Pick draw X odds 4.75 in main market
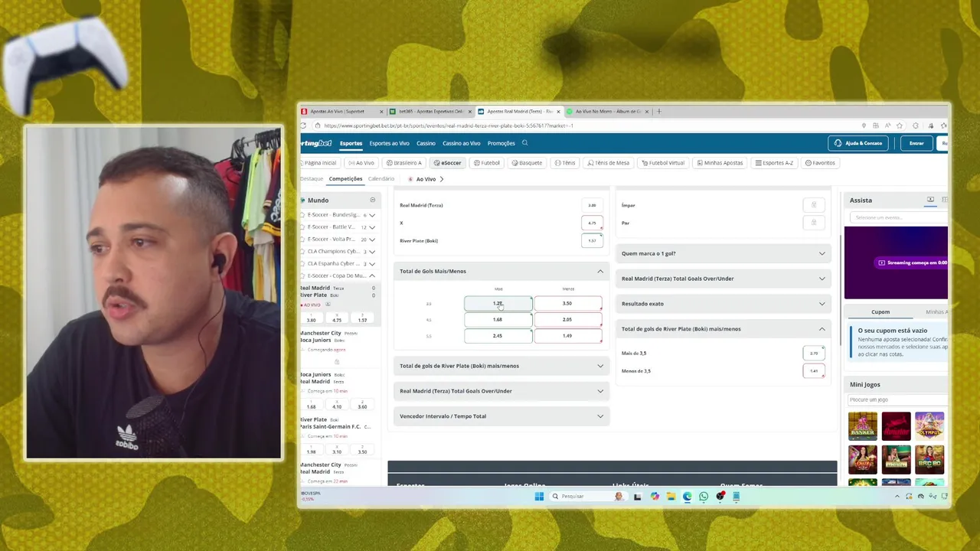 click(592, 223)
